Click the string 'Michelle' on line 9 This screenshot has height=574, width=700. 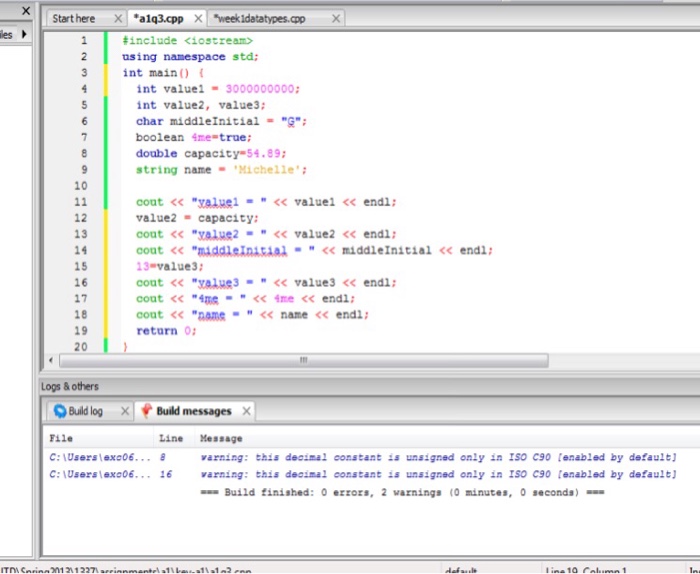pos(266,170)
